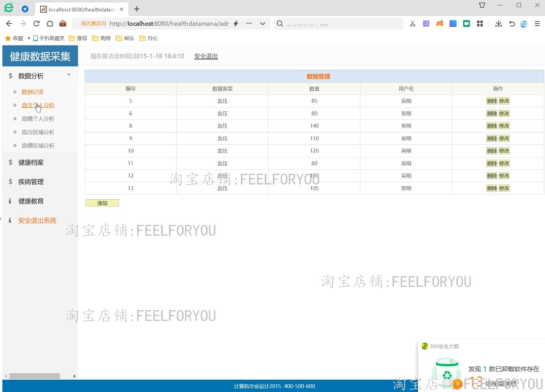Open 血糖区域分析 in the sidebar

[38, 146]
